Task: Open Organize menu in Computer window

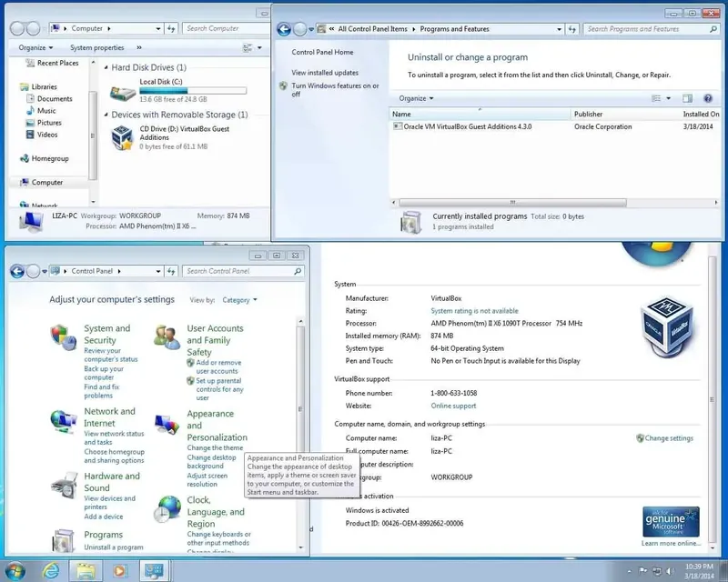Action: click(35, 48)
